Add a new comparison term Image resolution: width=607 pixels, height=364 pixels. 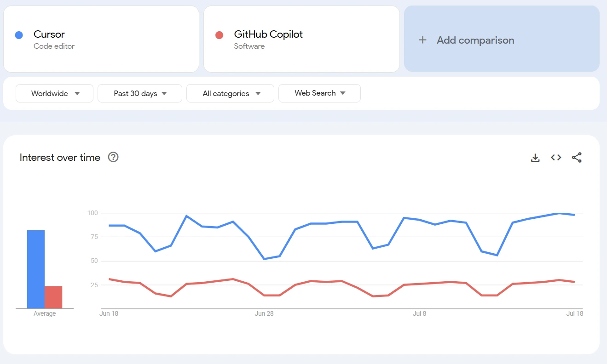[x=502, y=39]
